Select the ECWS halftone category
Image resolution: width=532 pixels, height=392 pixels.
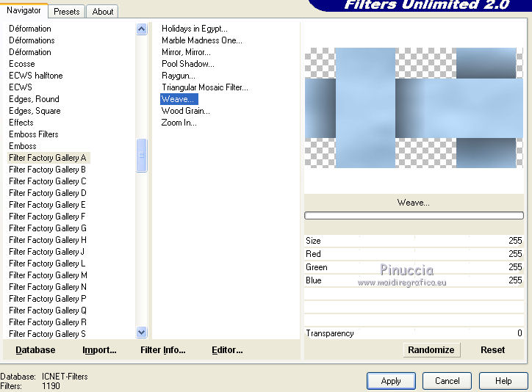35,76
